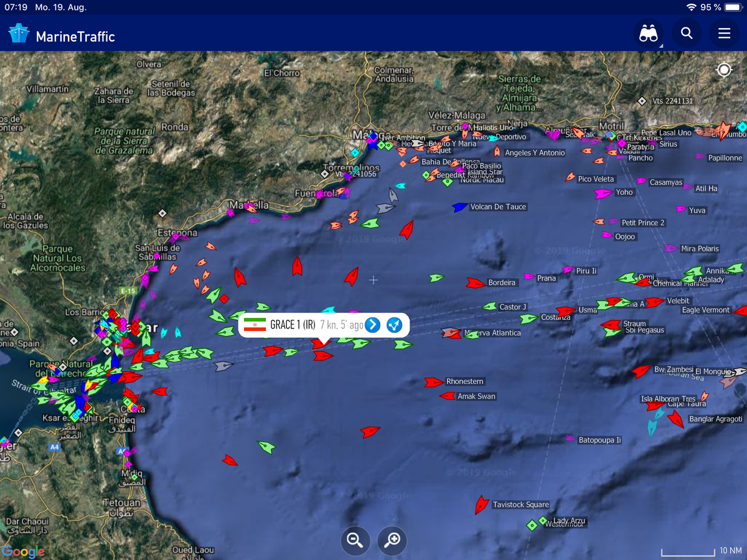Select the orange Petit Prince 2 boat
The width and height of the screenshot is (747, 560).
point(599,222)
